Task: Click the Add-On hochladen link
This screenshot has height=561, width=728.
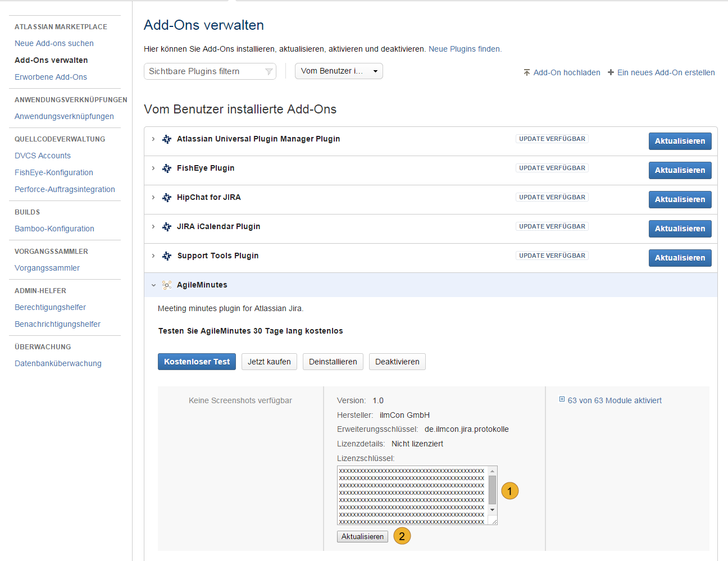Action: click(567, 72)
